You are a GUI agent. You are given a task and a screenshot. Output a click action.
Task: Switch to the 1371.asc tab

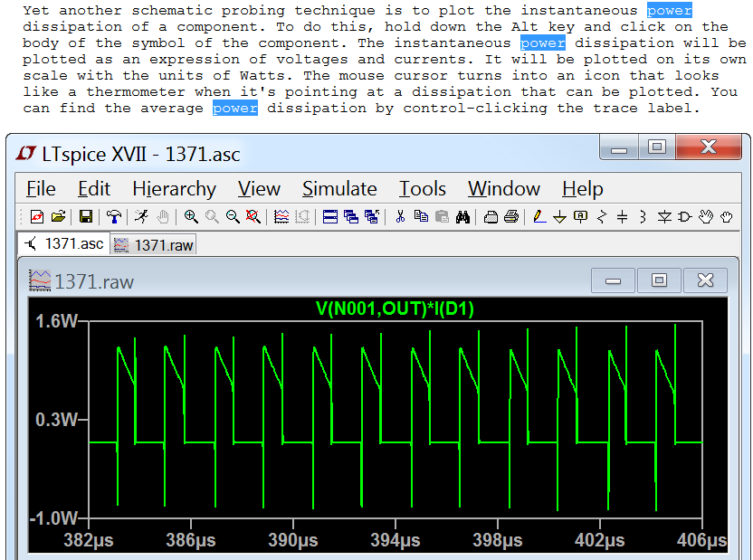tap(64, 243)
